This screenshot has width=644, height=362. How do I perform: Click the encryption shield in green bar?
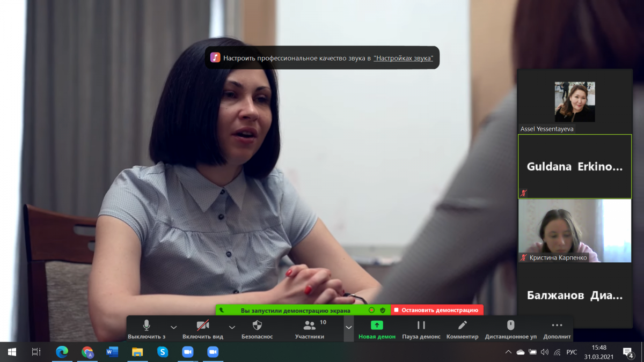383,310
